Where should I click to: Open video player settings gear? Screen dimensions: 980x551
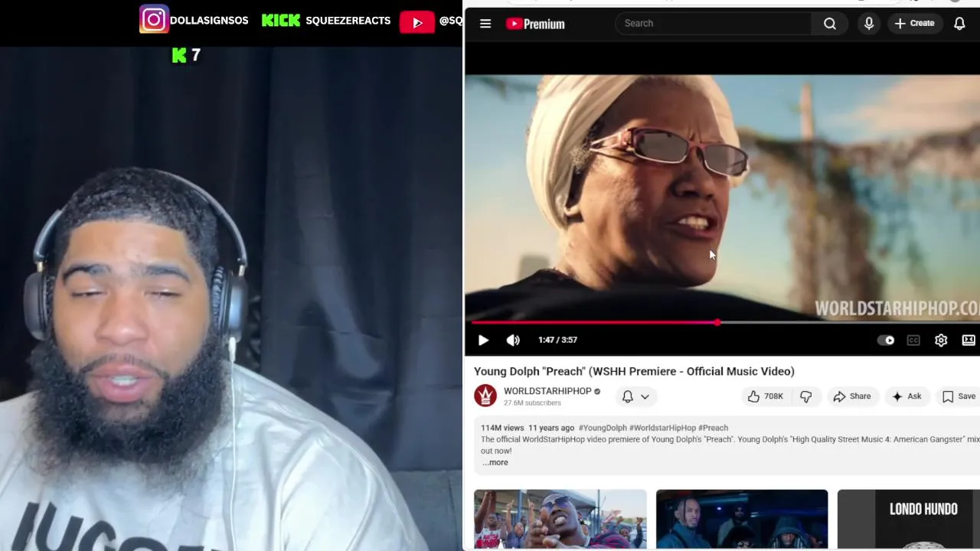point(941,340)
